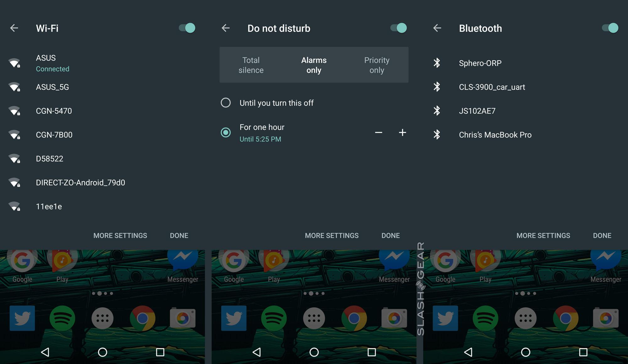Open More Settings in the Wi-Fi panel

[120, 235]
